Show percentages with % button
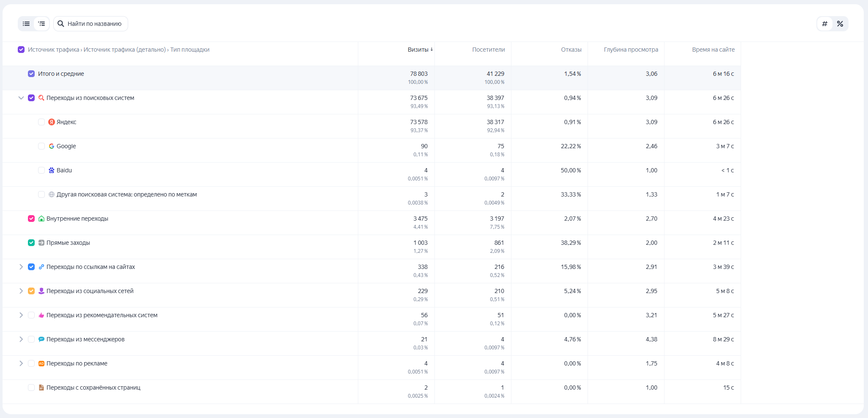868x418 pixels. [x=840, y=24]
